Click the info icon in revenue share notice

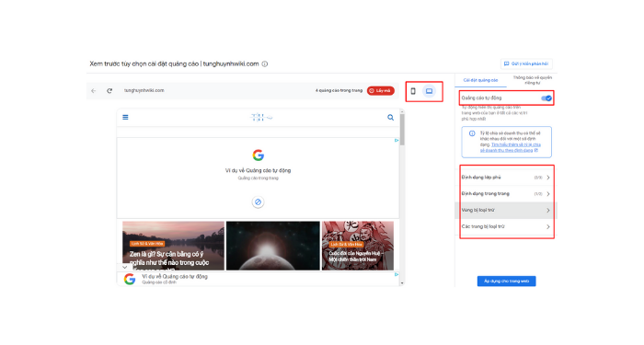point(472,133)
